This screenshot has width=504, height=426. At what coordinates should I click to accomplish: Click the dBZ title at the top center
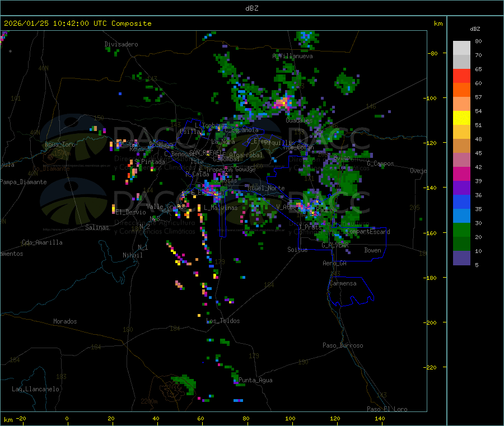[x=251, y=8]
